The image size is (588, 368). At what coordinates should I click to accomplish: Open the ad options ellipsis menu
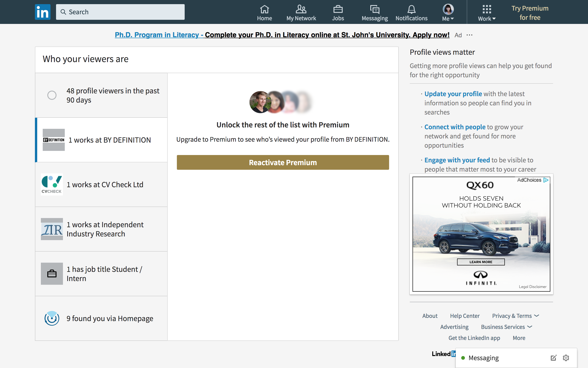click(469, 35)
